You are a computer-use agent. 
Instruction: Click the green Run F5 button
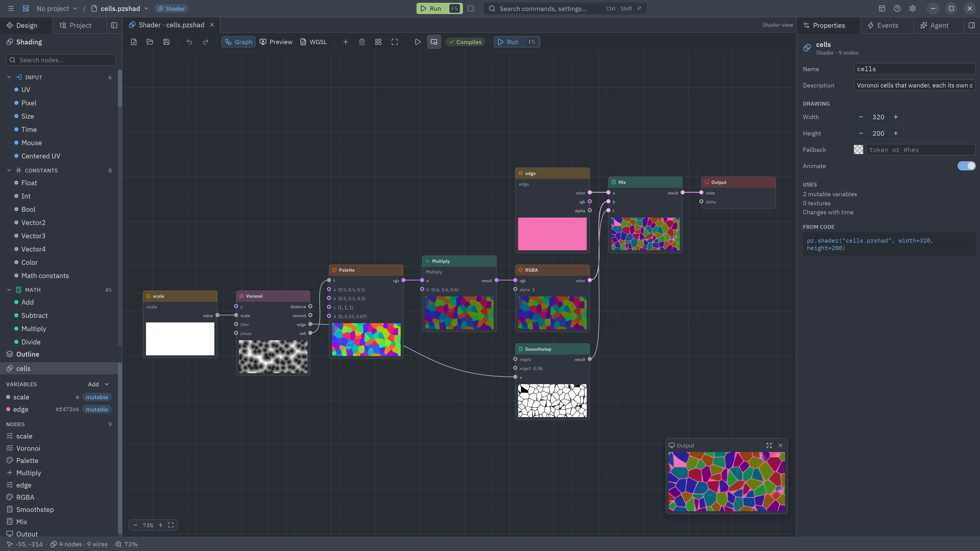(x=439, y=8)
